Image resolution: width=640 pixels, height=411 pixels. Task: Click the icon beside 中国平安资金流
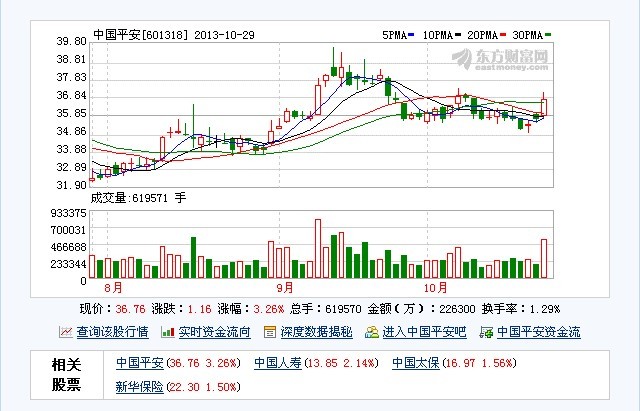click(486, 332)
